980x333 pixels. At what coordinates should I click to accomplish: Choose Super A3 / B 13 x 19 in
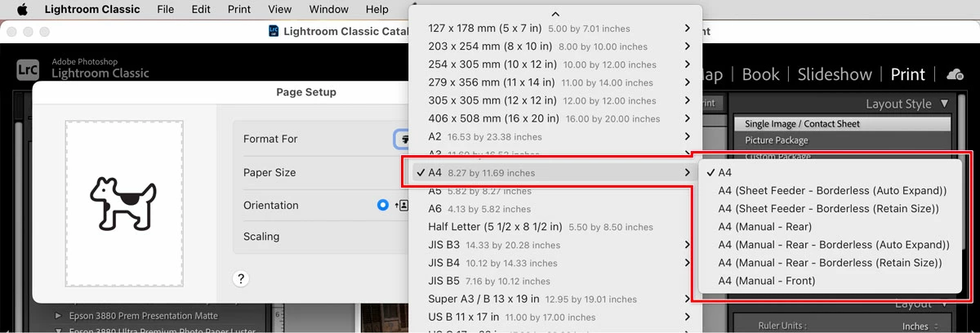(x=556, y=299)
